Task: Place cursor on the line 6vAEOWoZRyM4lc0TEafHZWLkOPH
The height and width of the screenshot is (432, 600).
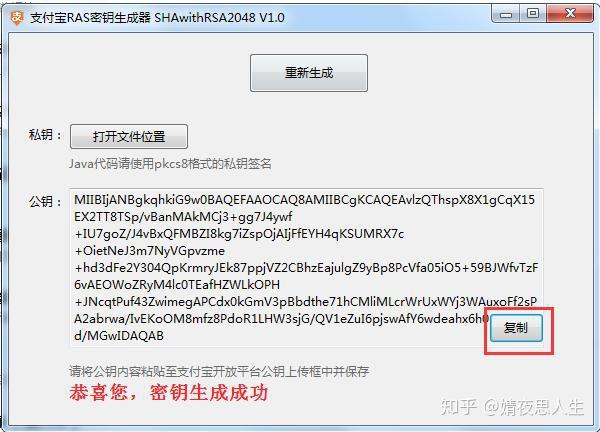Action: pyautogui.click(x=177, y=285)
